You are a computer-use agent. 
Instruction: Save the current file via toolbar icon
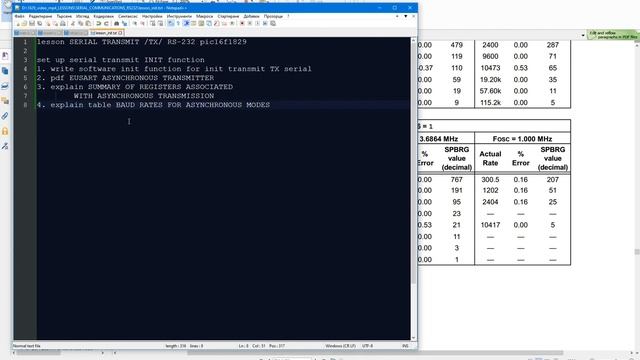[32, 24]
